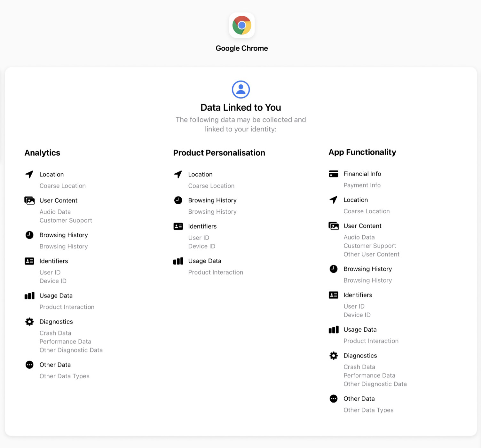This screenshot has width=481, height=448.
Task: Click Other User Content entry
Action: coord(371,254)
